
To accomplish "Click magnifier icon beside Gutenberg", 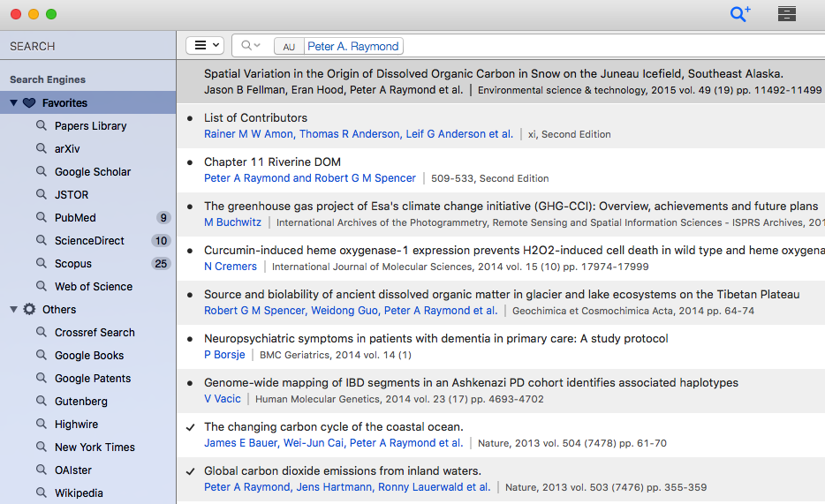I will click(x=41, y=401).
